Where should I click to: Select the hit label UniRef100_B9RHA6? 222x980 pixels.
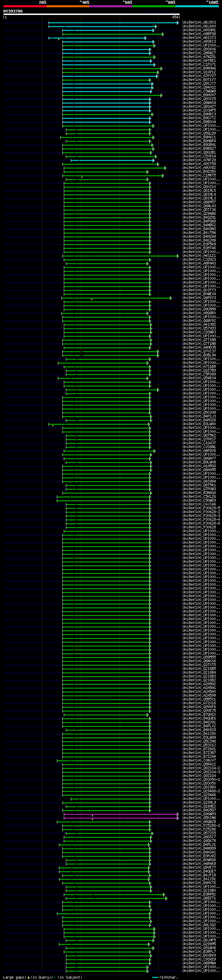[x=199, y=68]
